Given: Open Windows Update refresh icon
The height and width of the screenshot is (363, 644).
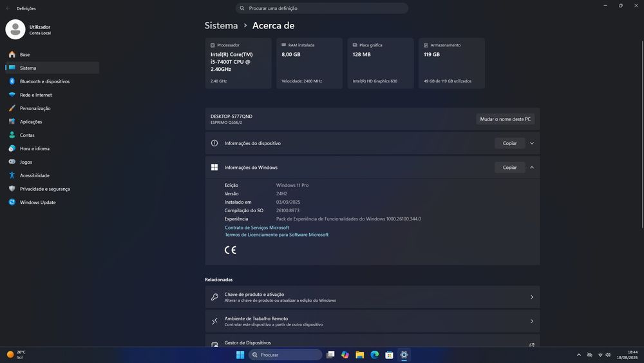Looking at the screenshot, I should 12,202.
